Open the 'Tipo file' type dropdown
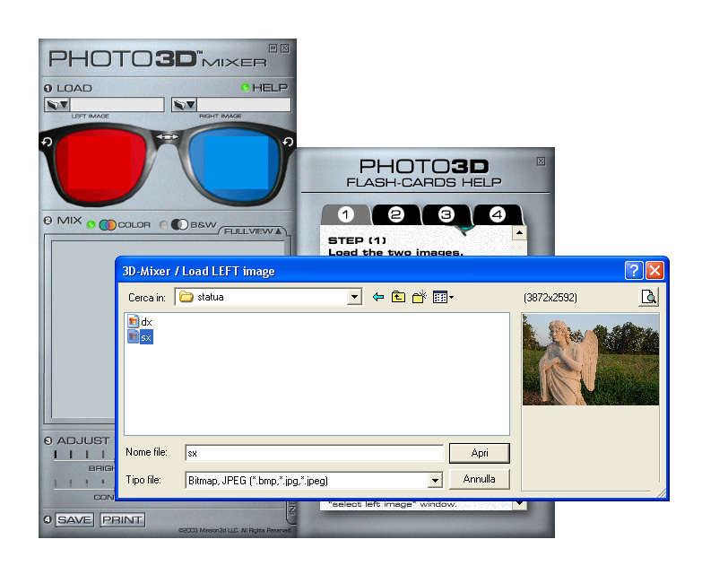Screen dimensions: 728x583 click(x=435, y=481)
